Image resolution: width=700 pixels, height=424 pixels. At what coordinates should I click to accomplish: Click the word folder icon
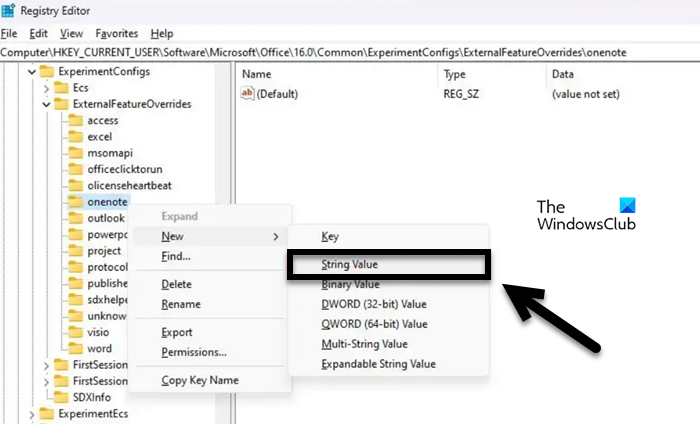75,349
